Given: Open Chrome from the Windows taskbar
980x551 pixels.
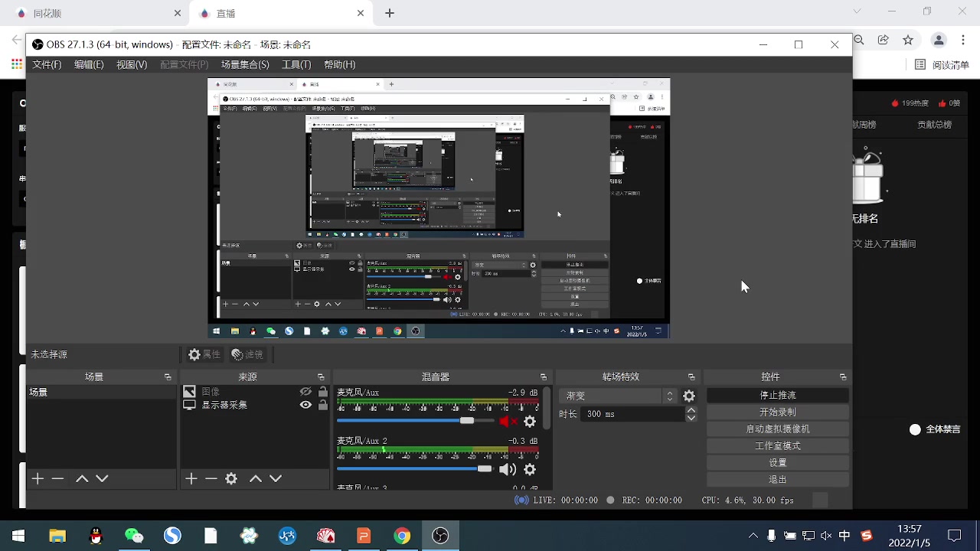Looking at the screenshot, I should (x=402, y=536).
